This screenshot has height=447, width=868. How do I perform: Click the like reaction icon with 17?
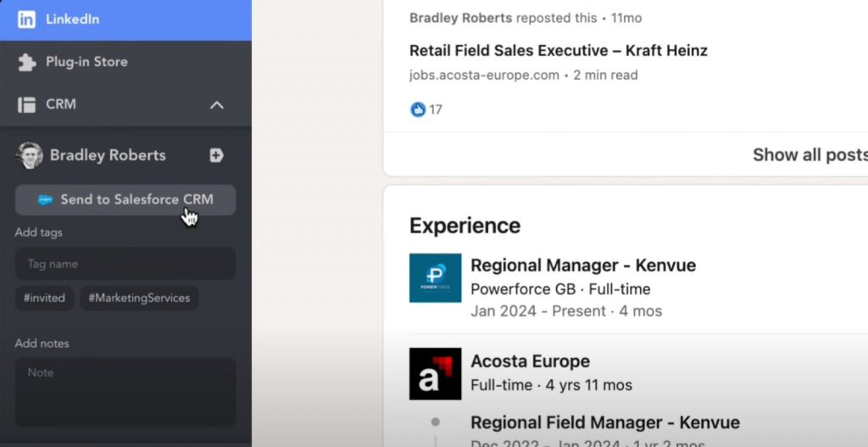[x=418, y=109]
